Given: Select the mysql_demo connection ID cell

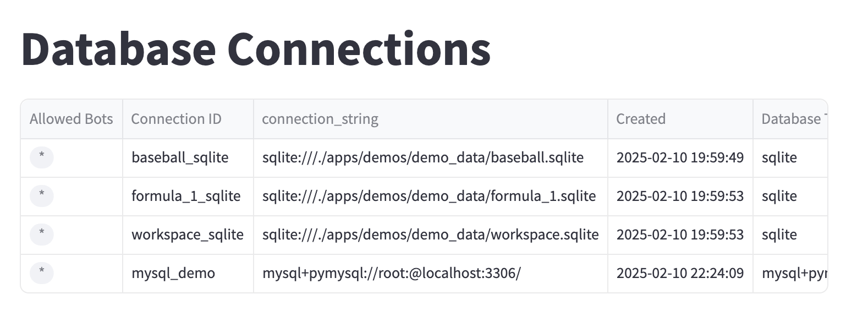Looking at the screenshot, I should click(x=188, y=274).
